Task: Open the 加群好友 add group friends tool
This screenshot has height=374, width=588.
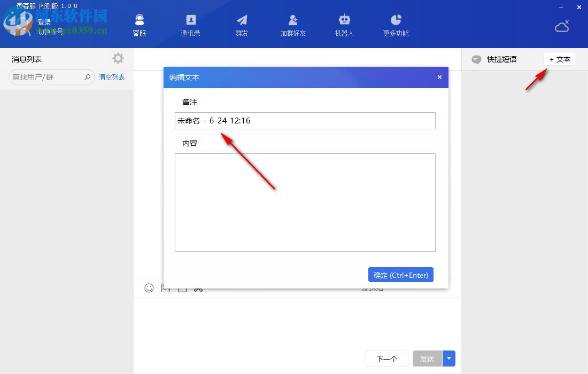Action: tap(293, 25)
